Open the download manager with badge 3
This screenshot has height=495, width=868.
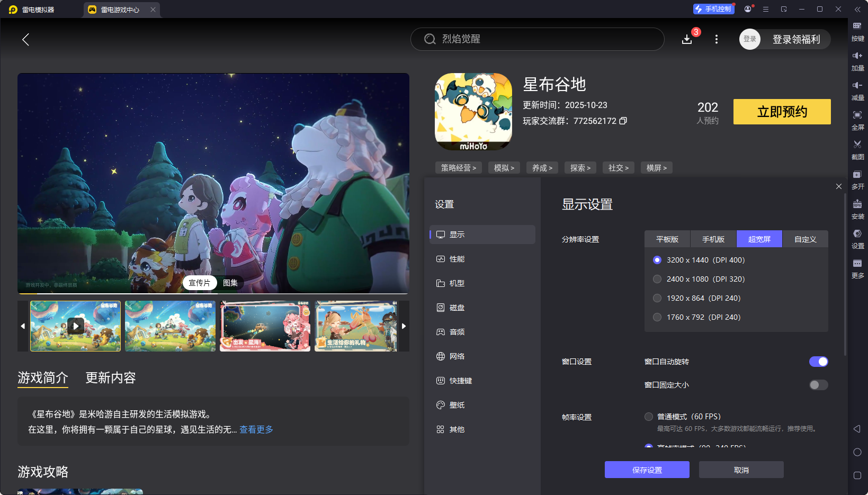coord(687,39)
